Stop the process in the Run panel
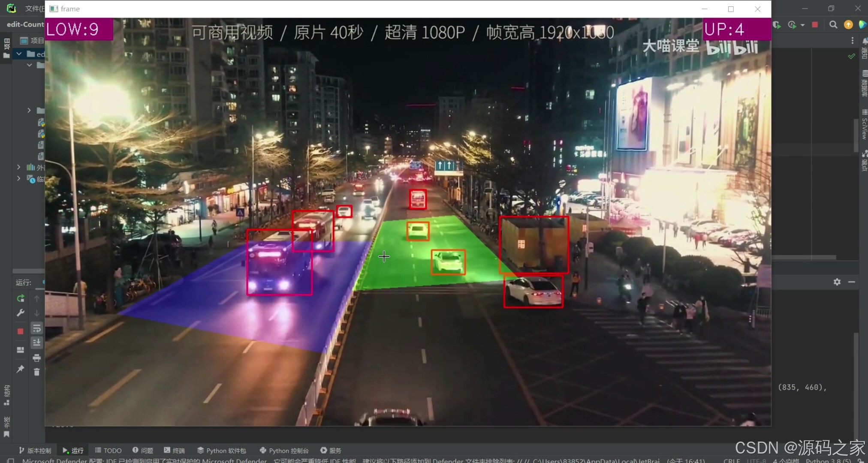Screen dimensions: 868x463 [x=20, y=331]
